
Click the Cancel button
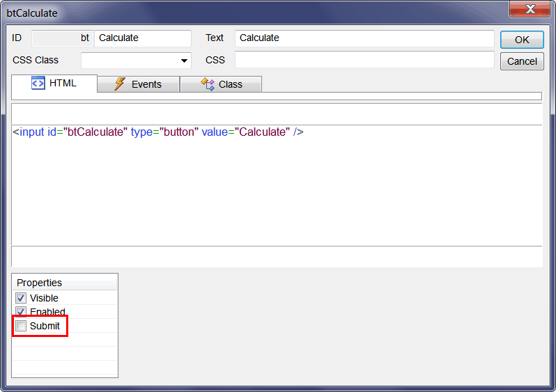click(522, 61)
